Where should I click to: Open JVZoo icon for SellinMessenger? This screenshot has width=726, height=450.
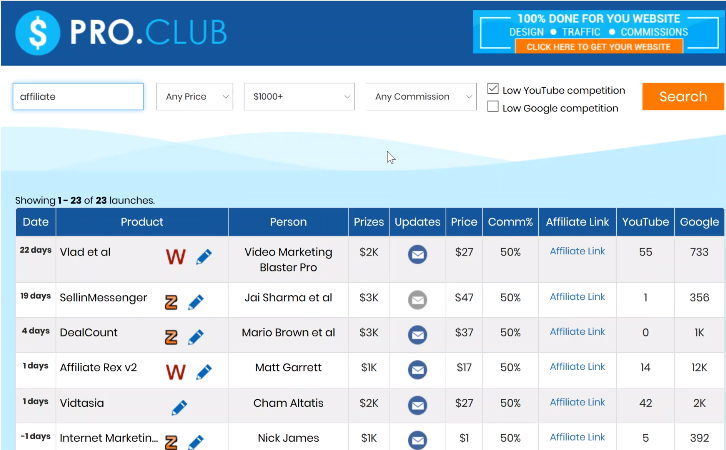[x=171, y=302]
